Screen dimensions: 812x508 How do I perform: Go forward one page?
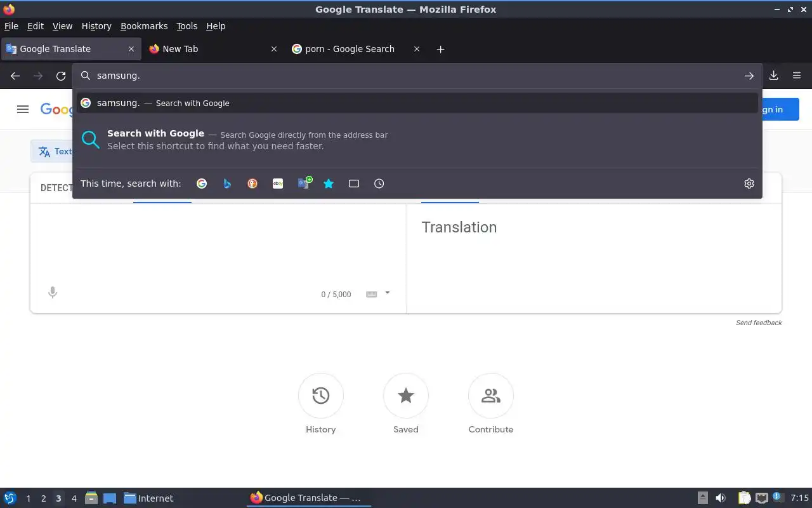38,76
